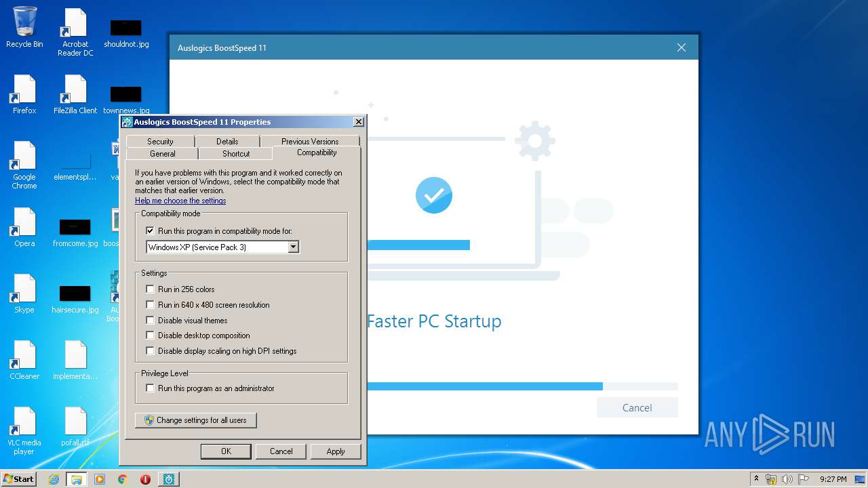This screenshot has width=868, height=488.
Task: Select the townnews.jpg desktop file
Action: tap(126, 99)
